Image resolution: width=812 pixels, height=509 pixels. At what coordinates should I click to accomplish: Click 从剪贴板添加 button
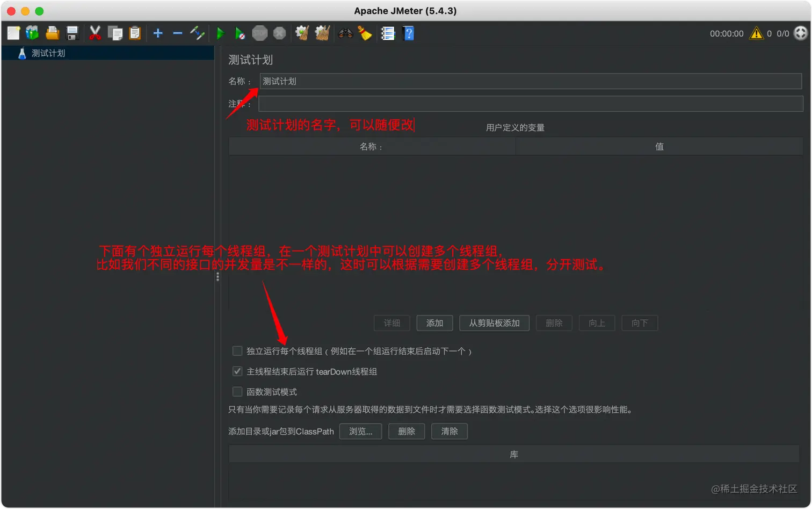[494, 323]
